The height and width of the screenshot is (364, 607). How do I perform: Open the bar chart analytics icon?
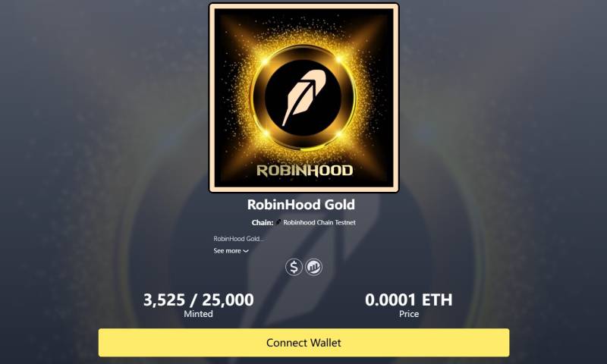(313, 267)
